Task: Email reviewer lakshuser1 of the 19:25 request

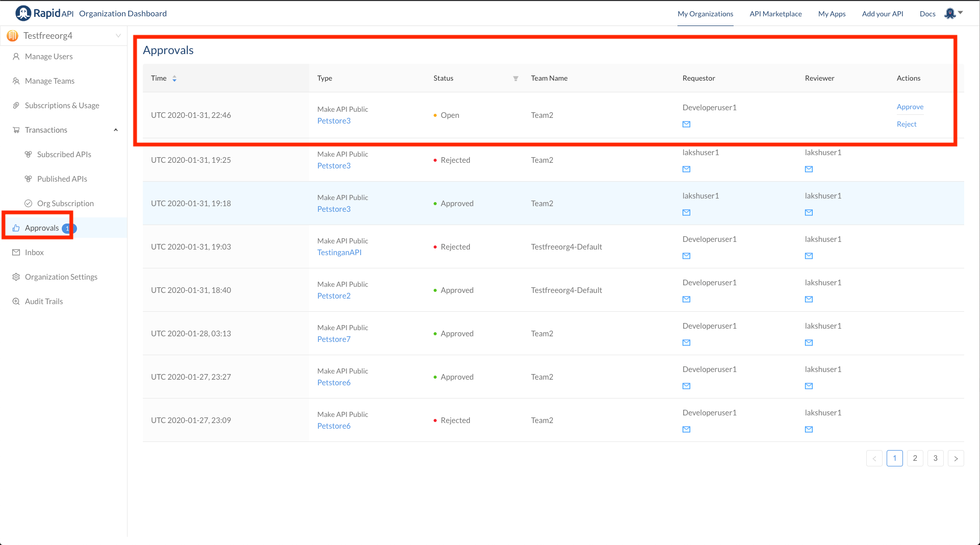Action: [809, 169]
